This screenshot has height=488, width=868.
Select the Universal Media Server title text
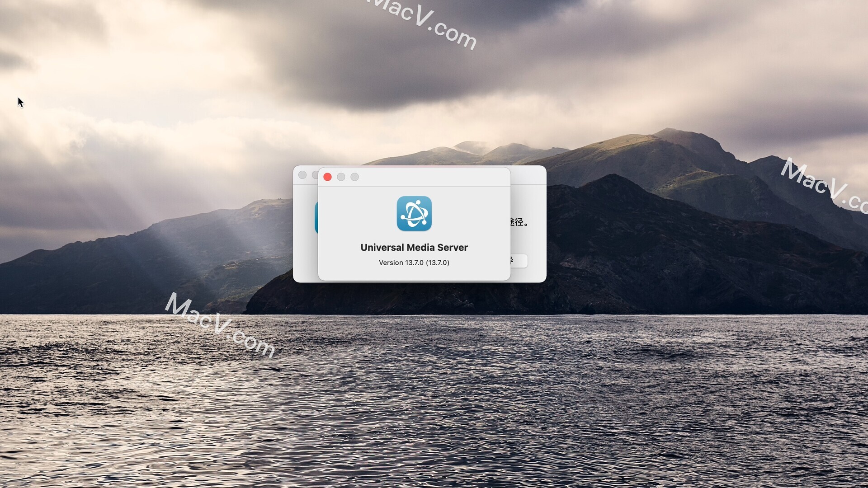pos(414,247)
